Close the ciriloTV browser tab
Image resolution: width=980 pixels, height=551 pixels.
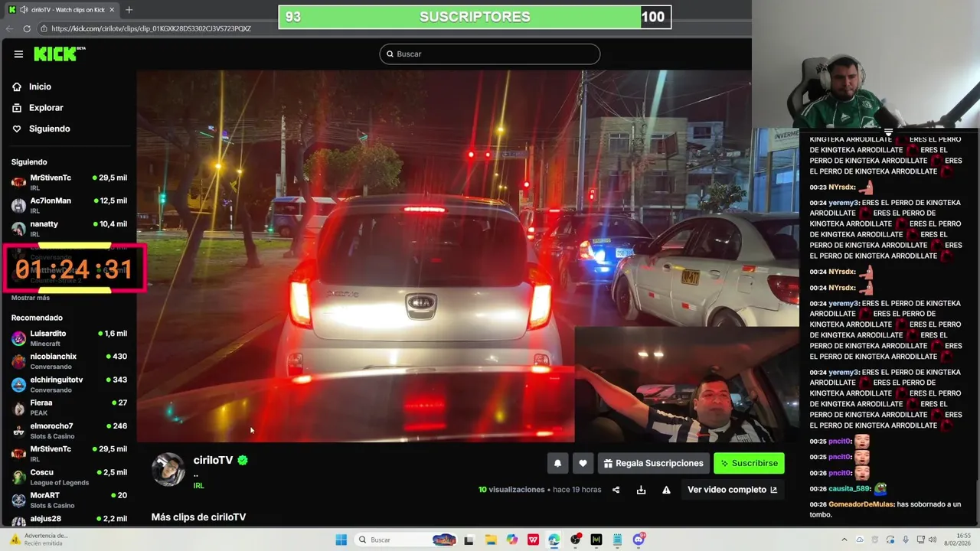(112, 10)
